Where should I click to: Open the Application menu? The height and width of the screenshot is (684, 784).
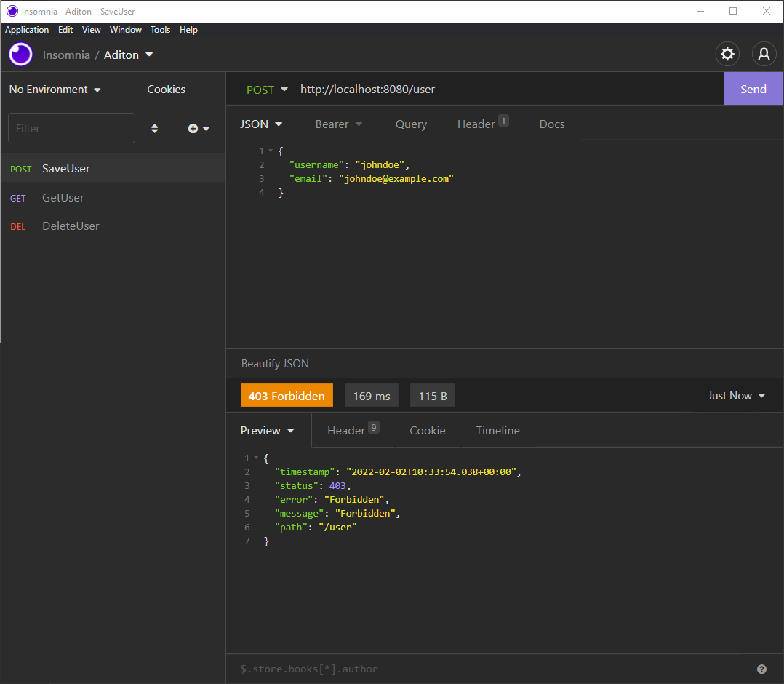tap(27, 30)
